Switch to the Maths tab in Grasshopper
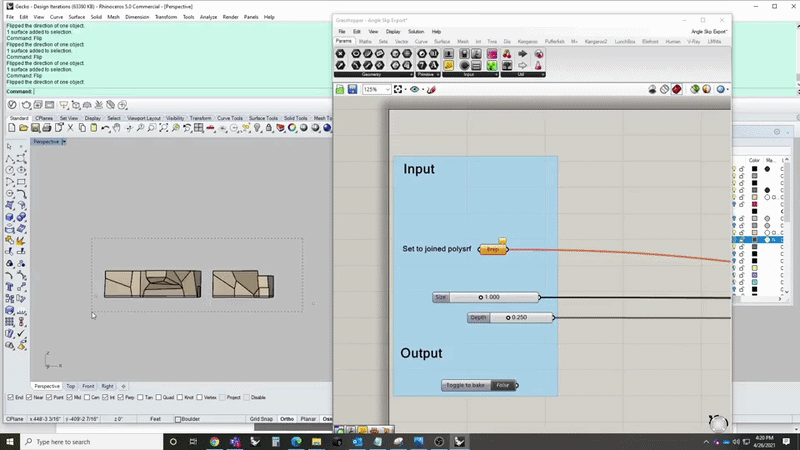This screenshot has width=800, height=450. click(365, 41)
